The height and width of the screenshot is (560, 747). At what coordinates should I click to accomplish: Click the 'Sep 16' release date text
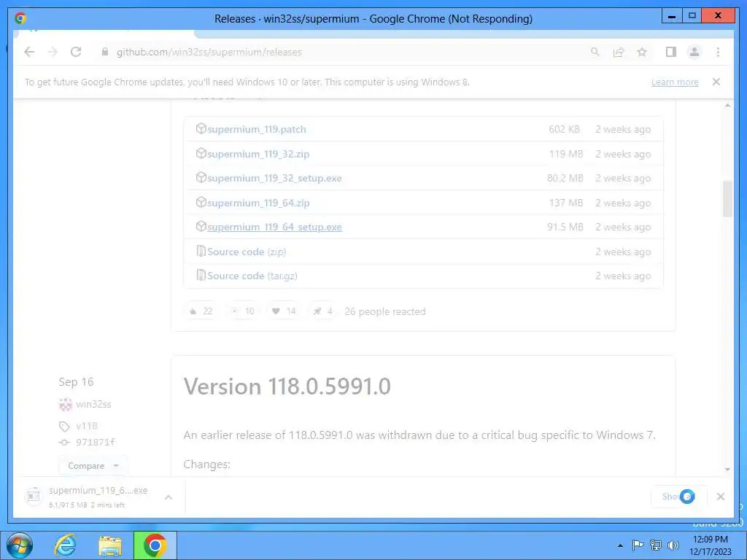coord(76,382)
